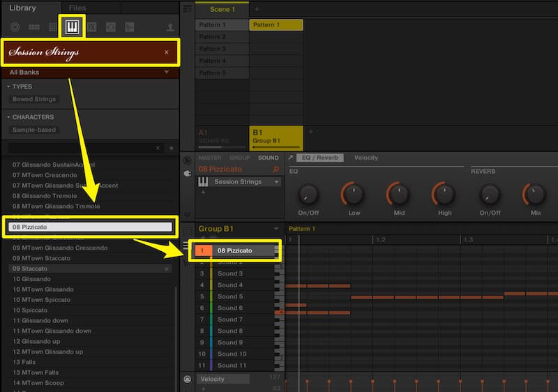This screenshot has height=392, width=558.
Task: Click the arranger view icon beside Scene 1
Action: [x=187, y=9]
